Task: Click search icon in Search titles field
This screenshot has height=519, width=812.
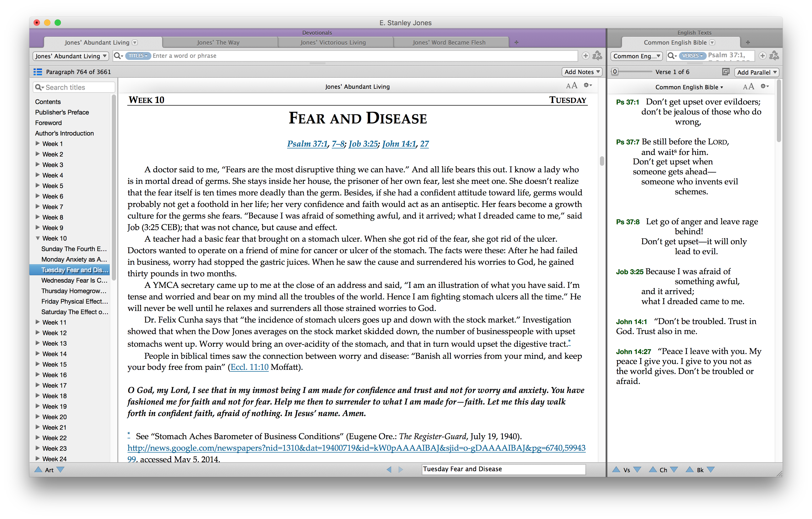Action: pos(39,87)
